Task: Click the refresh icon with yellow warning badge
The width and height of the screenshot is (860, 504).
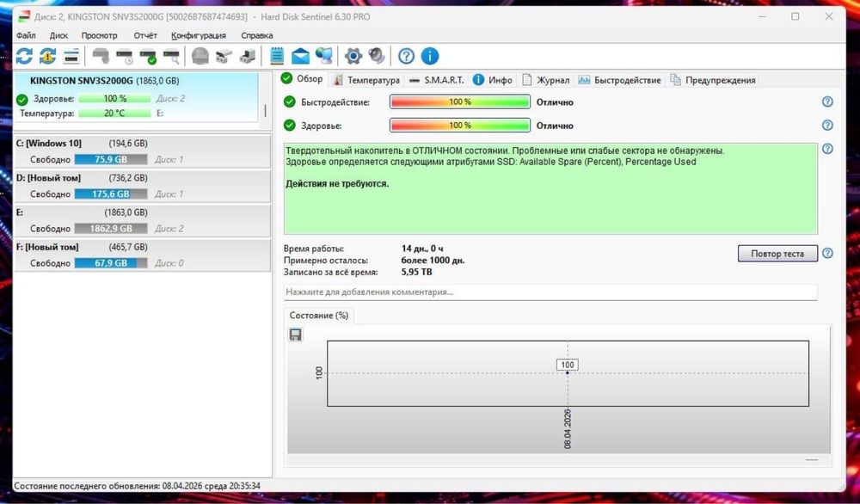Action: [47, 56]
